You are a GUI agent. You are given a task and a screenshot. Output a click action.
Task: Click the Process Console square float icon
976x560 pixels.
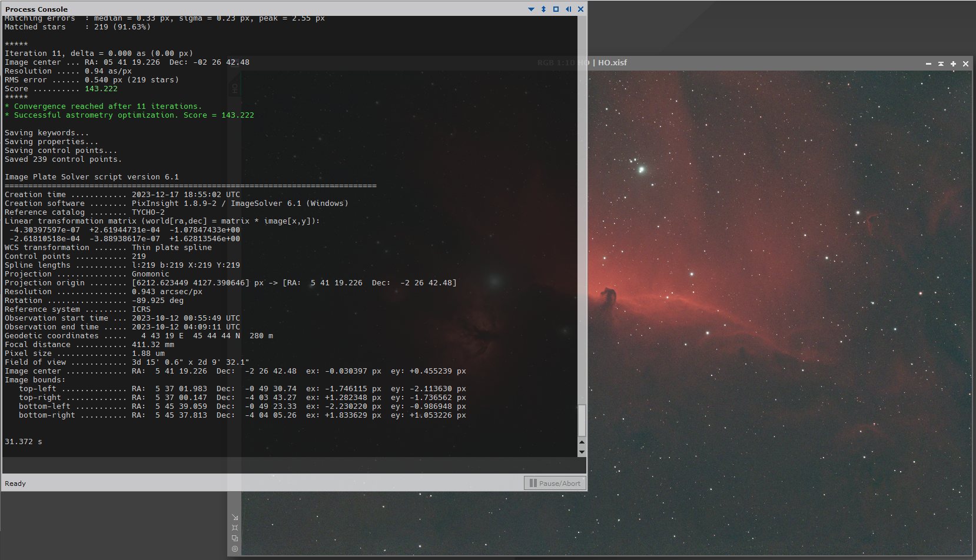point(556,9)
